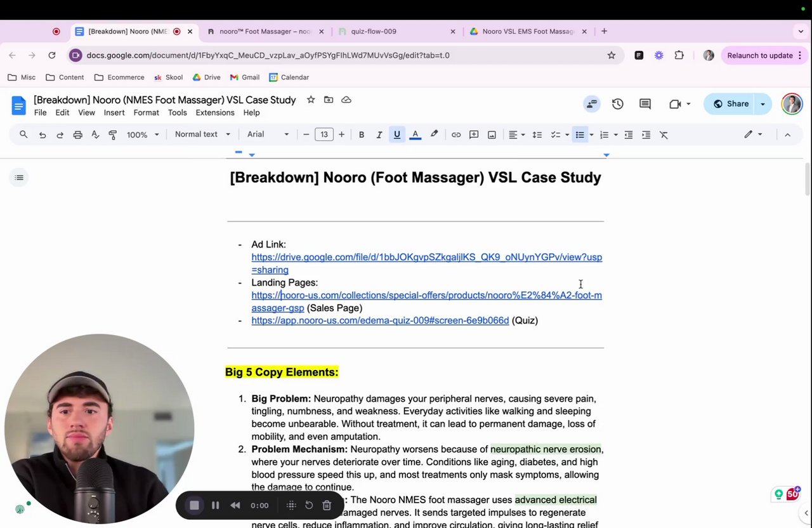Click the Share button
The width and height of the screenshot is (812, 528).
coord(731,104)
